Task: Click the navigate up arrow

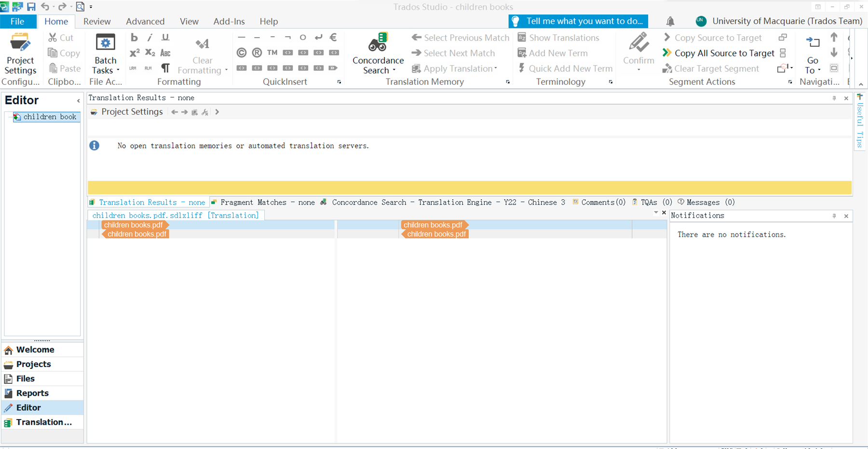Action: (x=834, y=37)
